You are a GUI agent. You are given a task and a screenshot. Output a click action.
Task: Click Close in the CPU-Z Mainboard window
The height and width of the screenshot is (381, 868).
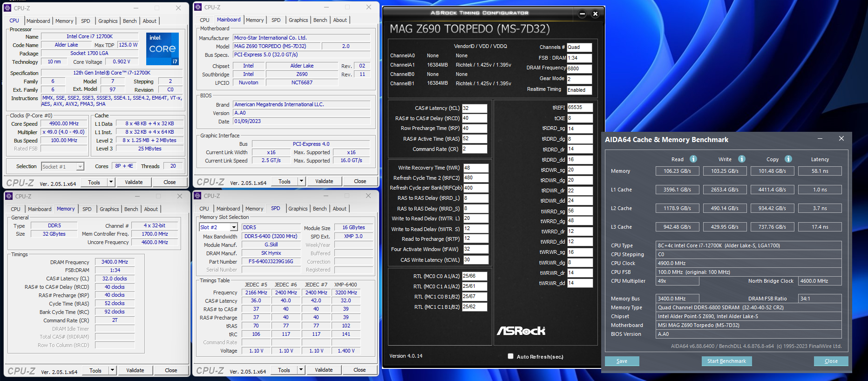(x=360, y=181)
